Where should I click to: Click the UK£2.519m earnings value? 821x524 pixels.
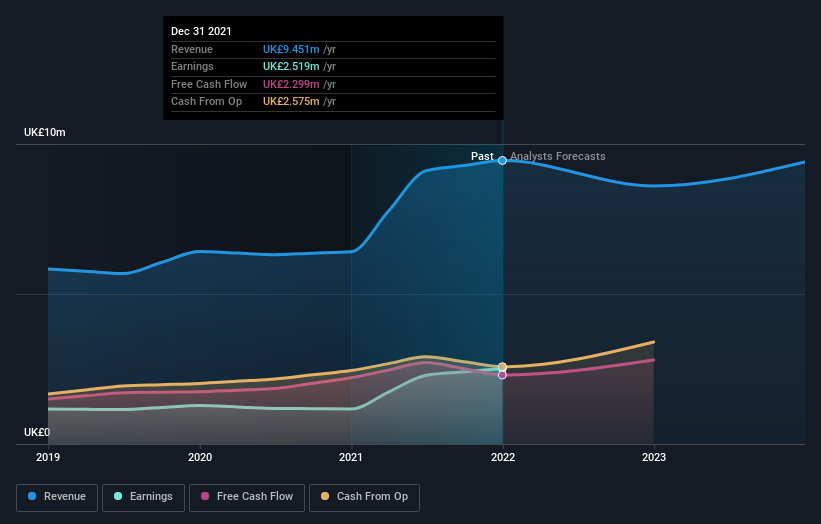tap(291, 66)
